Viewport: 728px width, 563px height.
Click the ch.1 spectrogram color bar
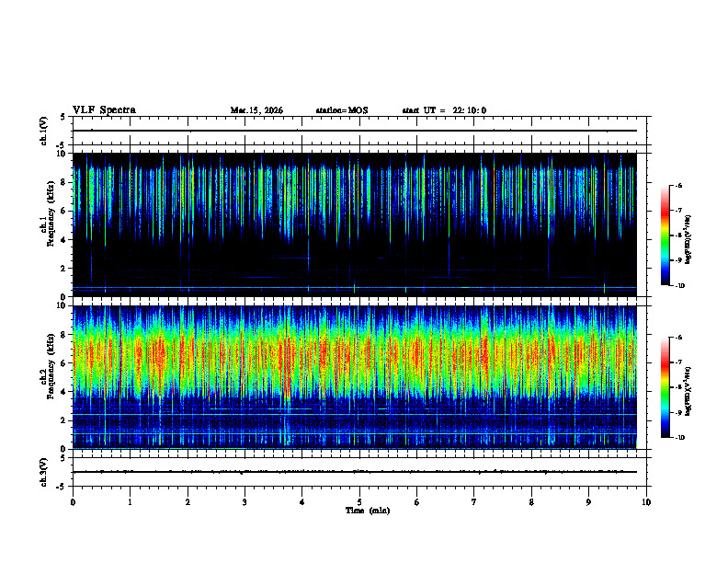(665, 236)
